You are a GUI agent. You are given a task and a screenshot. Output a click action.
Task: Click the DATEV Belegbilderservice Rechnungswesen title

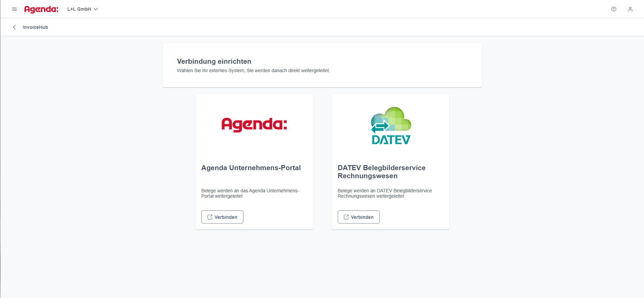381,172
